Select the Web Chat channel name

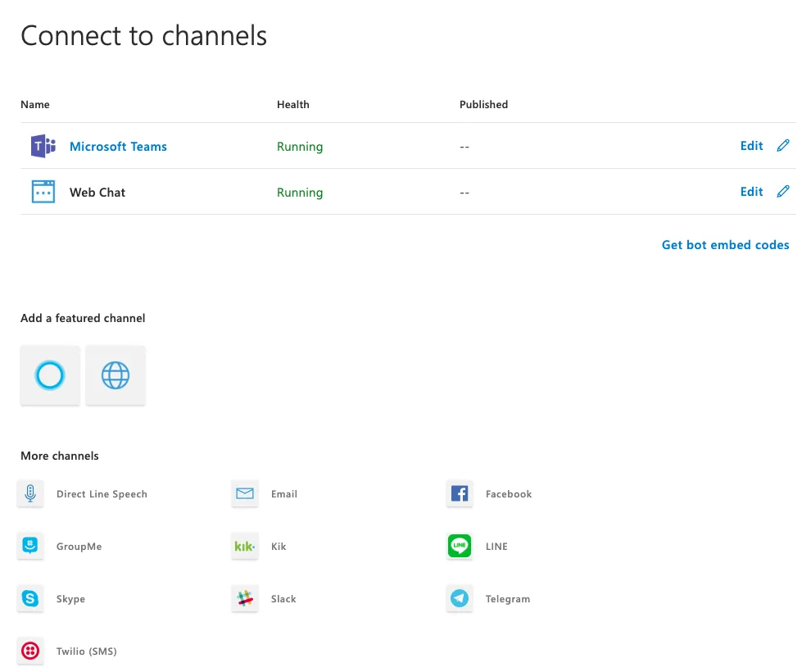tap(97, 193)
